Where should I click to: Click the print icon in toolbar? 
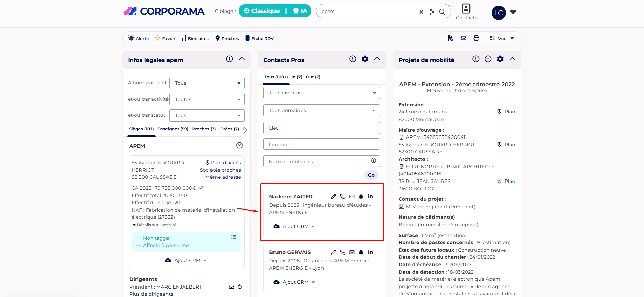pos(476,38)
